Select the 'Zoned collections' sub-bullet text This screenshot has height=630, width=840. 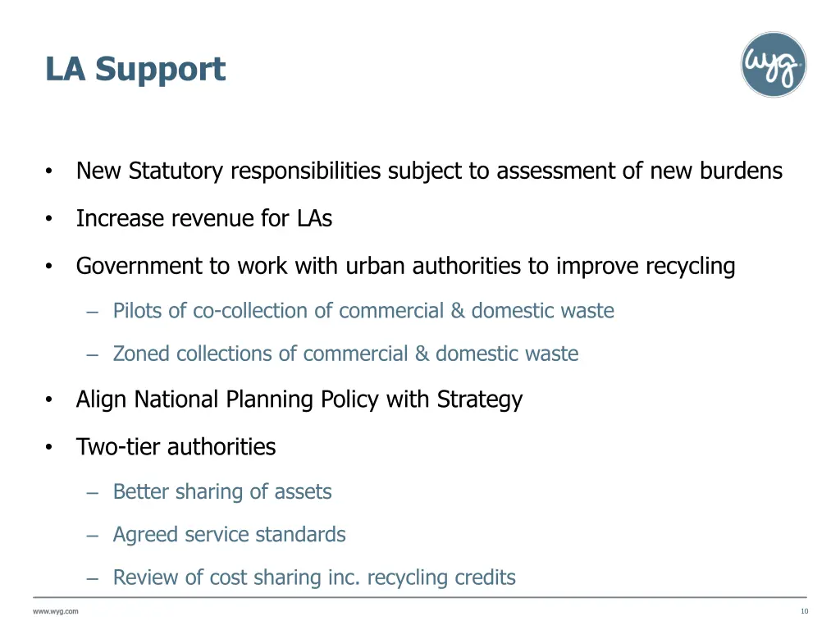(x=345, y=354)
